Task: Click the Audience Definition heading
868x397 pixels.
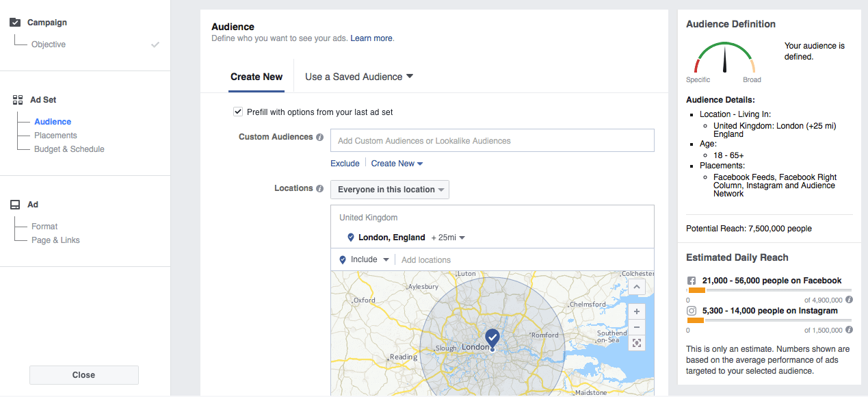Action: coord(731,24)
